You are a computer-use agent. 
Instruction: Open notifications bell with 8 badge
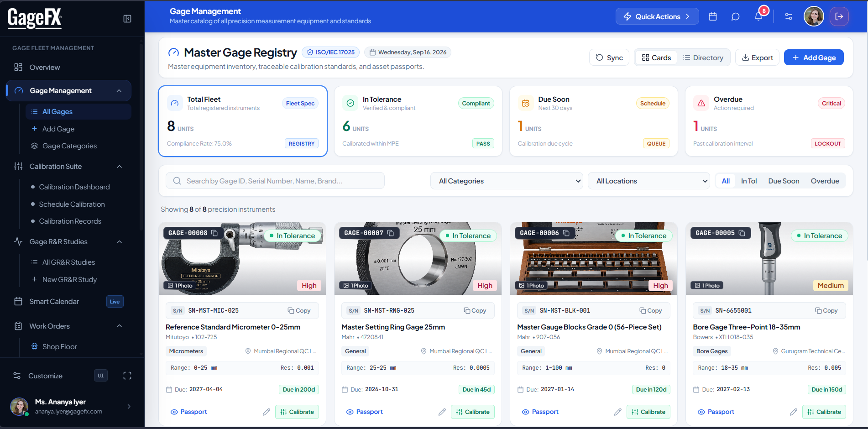[758, 16]
